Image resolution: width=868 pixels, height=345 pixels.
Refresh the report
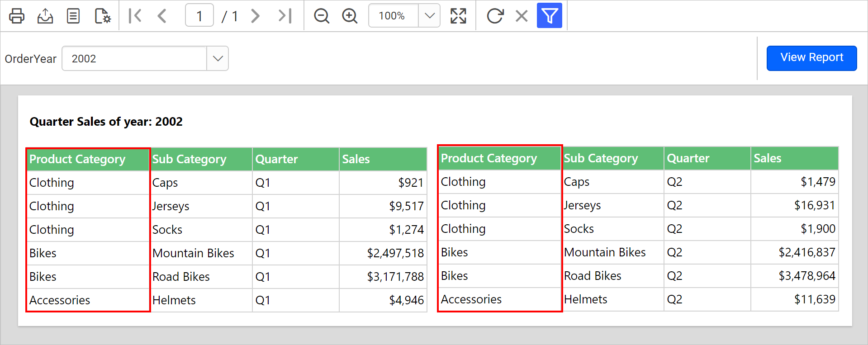[495, 16]
